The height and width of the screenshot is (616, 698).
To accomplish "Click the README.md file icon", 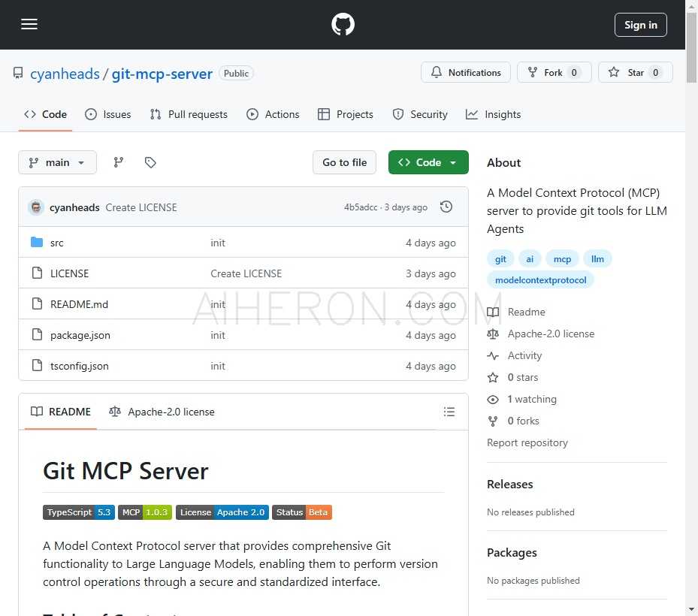I will [38, 303].
